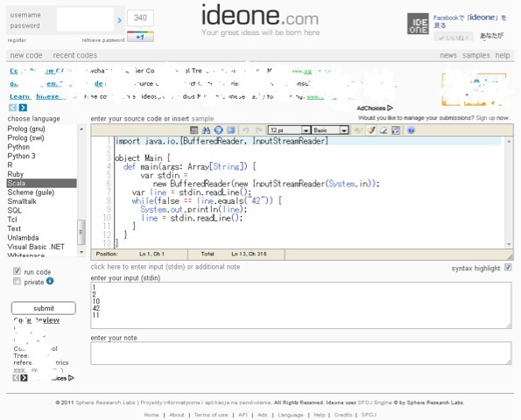The width and height of the screenshot is (521, 420).
Task: Open the recent codes tab
Action: coord(75,55)
